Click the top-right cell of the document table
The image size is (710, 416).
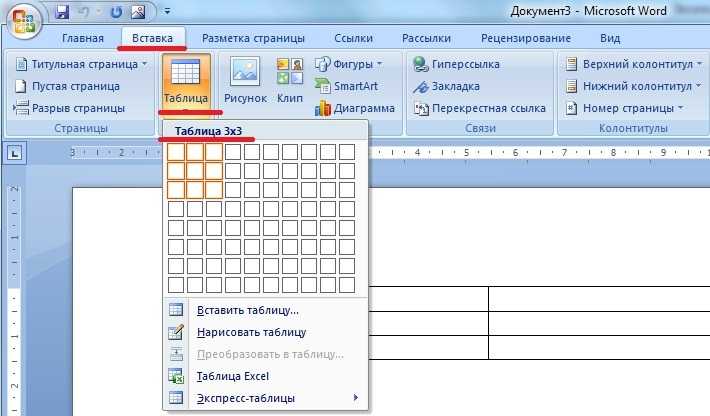[599, 299]
